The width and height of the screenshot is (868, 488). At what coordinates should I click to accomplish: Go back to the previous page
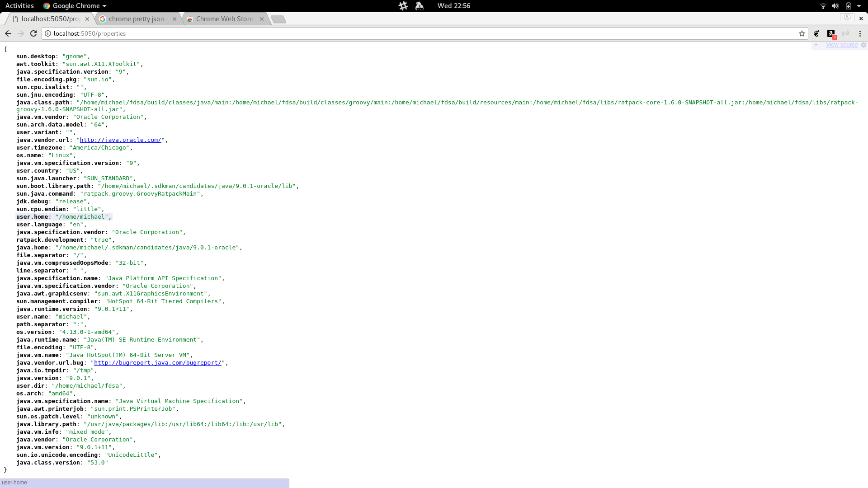pos(8,33)
